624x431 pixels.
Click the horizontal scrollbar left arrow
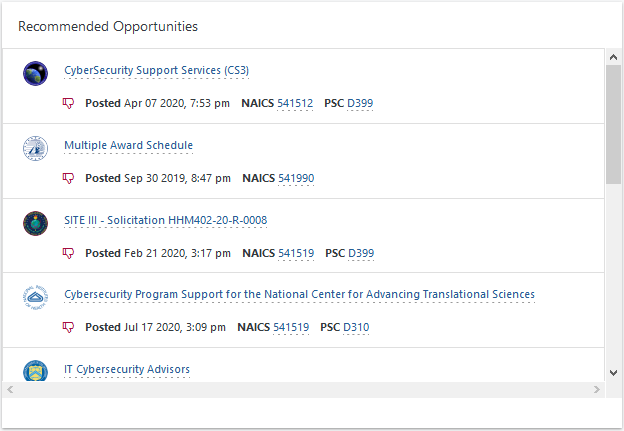click(x=9, y=389)
